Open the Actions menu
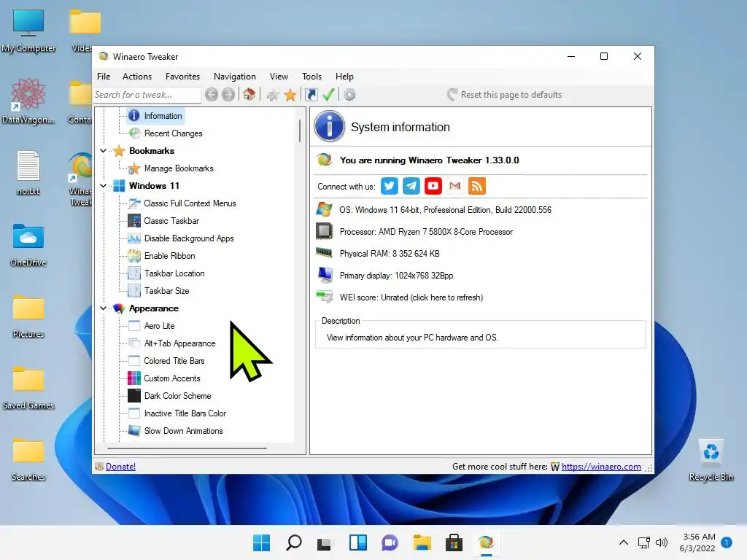The width and height of the screenshot is (747, 560). [x=137, y=76]
